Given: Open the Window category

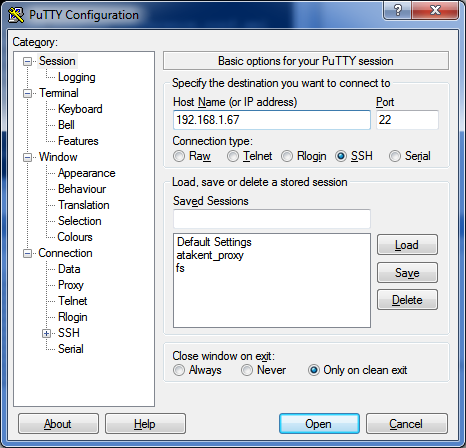Looking at the screenshot, I should (x=58, y=157).
